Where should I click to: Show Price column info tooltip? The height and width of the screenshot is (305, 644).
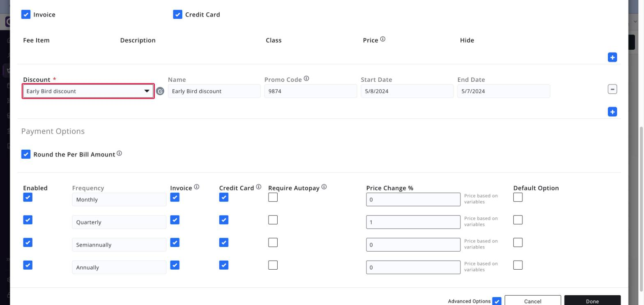point(383,39)
